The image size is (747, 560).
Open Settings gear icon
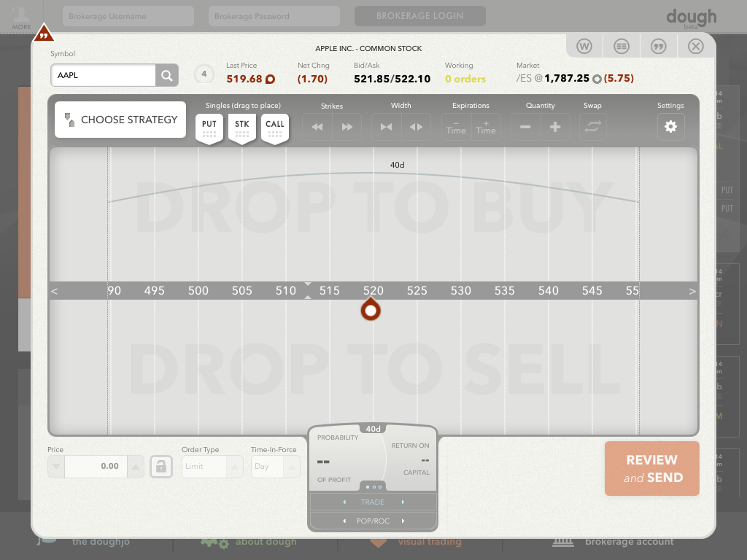coord(670,127)
